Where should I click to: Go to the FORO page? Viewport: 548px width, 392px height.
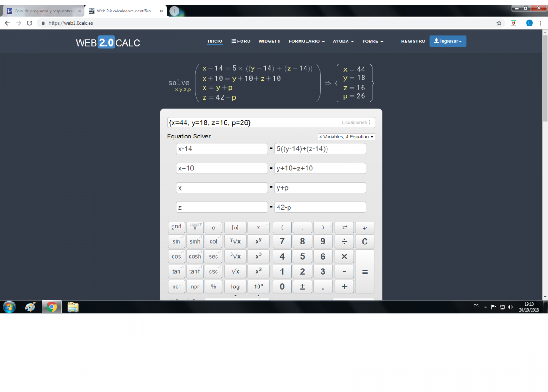pos(241,42)
